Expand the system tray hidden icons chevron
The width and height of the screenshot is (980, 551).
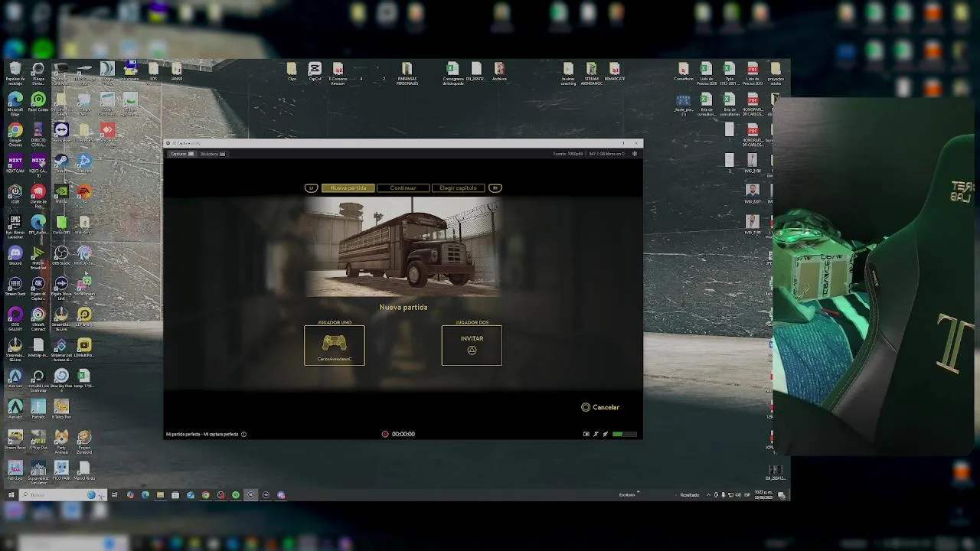(x=708, y=495)
